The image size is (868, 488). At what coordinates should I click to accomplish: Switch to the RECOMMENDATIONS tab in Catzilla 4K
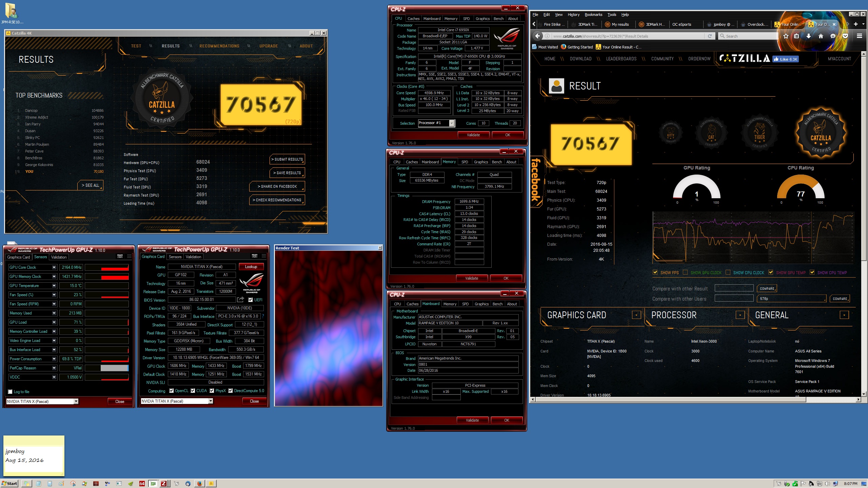tap(219, 46)
